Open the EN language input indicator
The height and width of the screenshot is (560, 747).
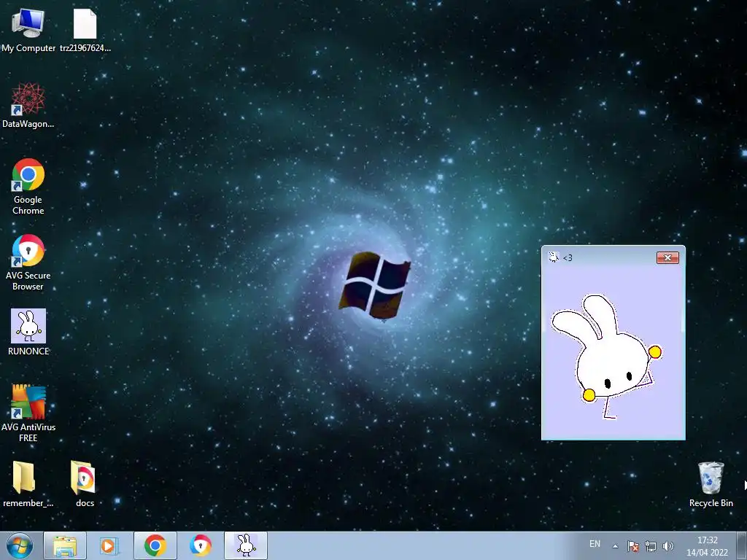point(595,544)
